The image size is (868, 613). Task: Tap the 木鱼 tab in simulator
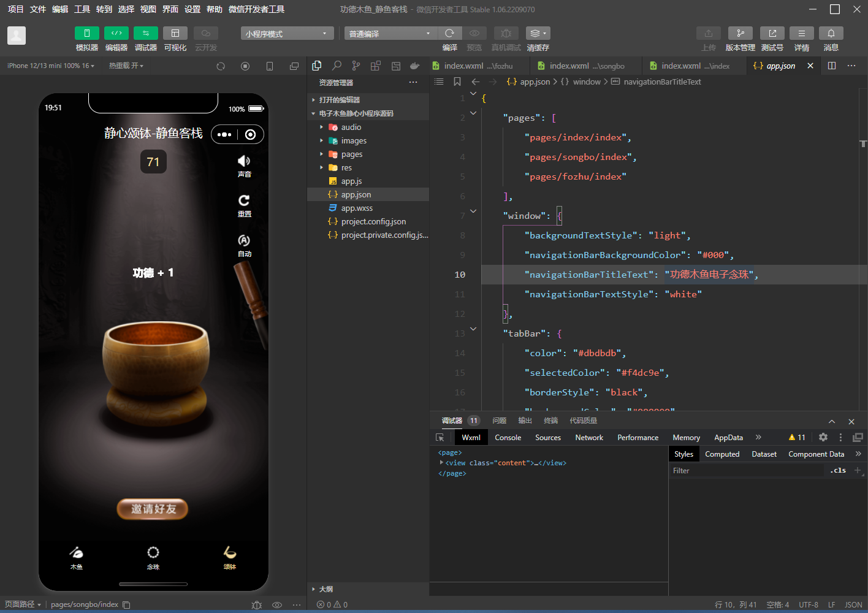click(x=77, y=557)
